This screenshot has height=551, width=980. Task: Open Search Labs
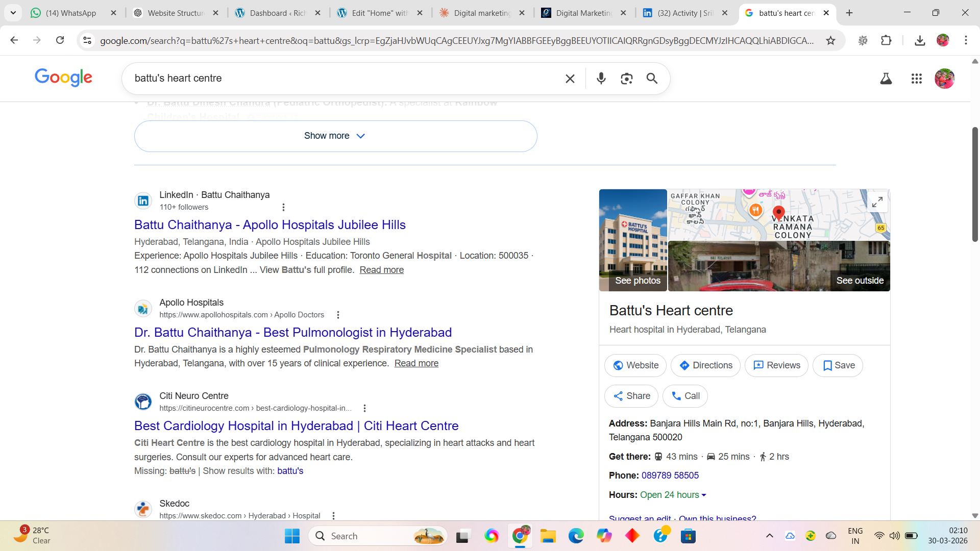pyautogui.click(x=886, y=79)
